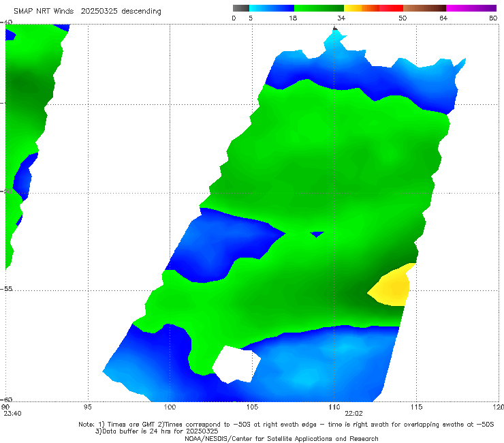Click the gray 0–5 segment of the color bar
The width and height of the screenshot is (504, 443).
(x=240, y=8)
